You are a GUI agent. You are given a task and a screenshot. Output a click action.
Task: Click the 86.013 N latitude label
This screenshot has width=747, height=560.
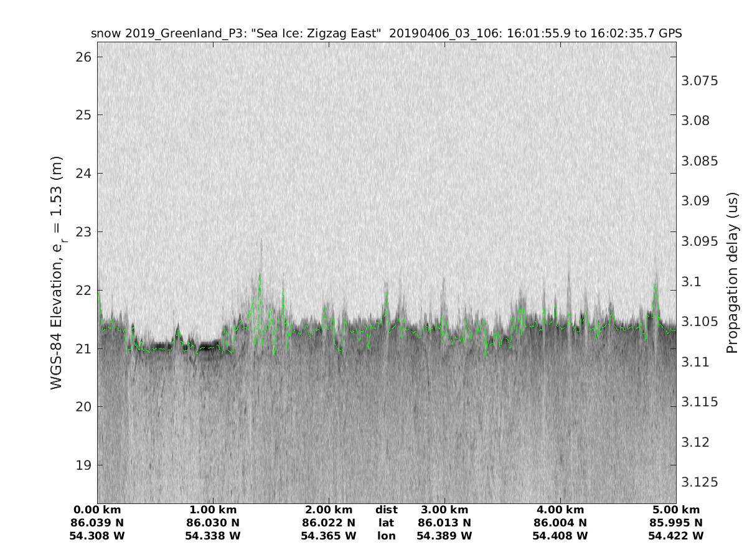coord(444,523)
